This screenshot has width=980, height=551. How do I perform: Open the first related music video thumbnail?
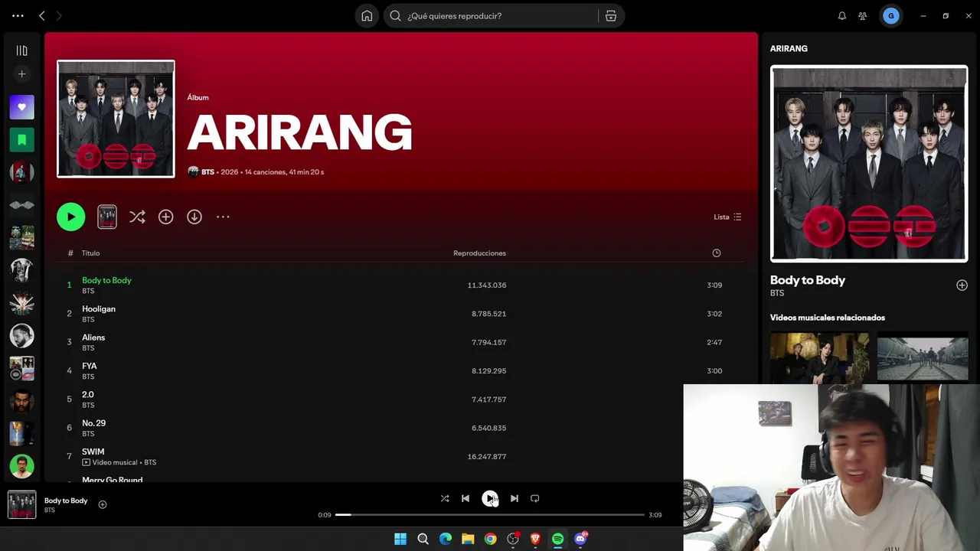point(819,357)
